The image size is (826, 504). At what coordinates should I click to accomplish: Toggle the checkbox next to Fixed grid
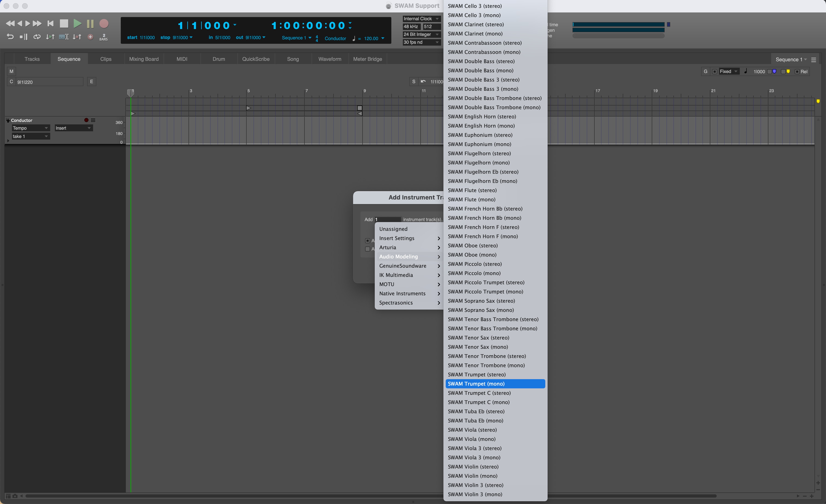coord(715,72)
